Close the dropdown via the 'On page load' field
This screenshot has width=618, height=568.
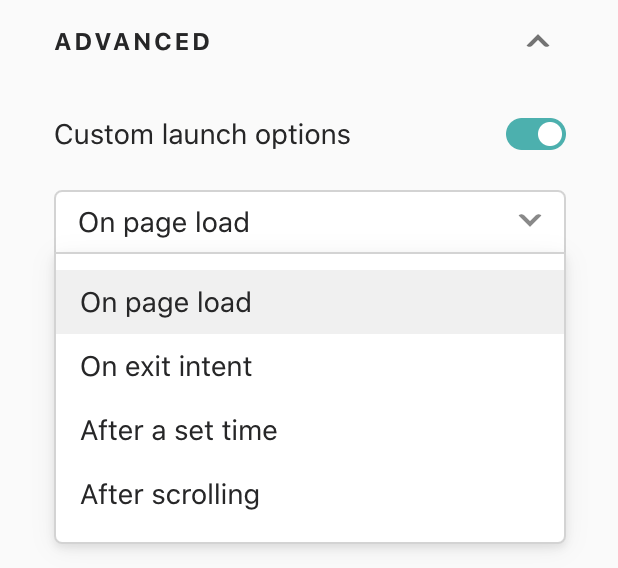pyautogui.click(x=310, y=222)
